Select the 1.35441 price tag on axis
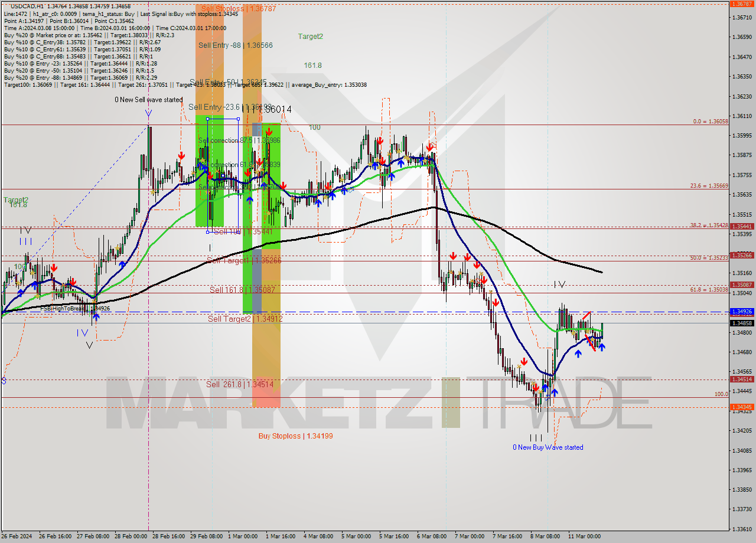 pyautogui.click(x=741, y=226)
